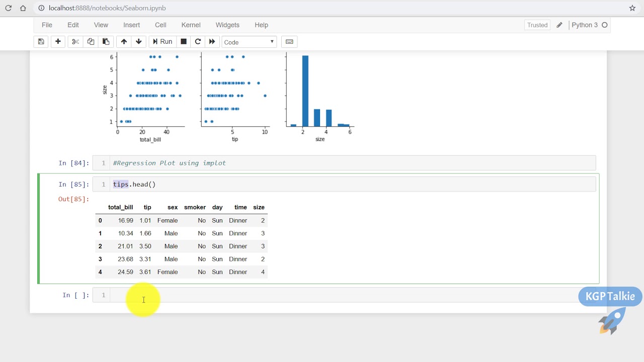Screen dimensions: 644x362
Task: Click the Out[85] output prompt
Action: 73,199
